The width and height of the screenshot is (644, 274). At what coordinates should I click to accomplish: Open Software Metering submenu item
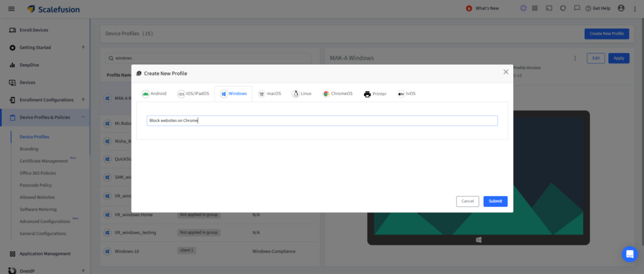tap(38, 209)
